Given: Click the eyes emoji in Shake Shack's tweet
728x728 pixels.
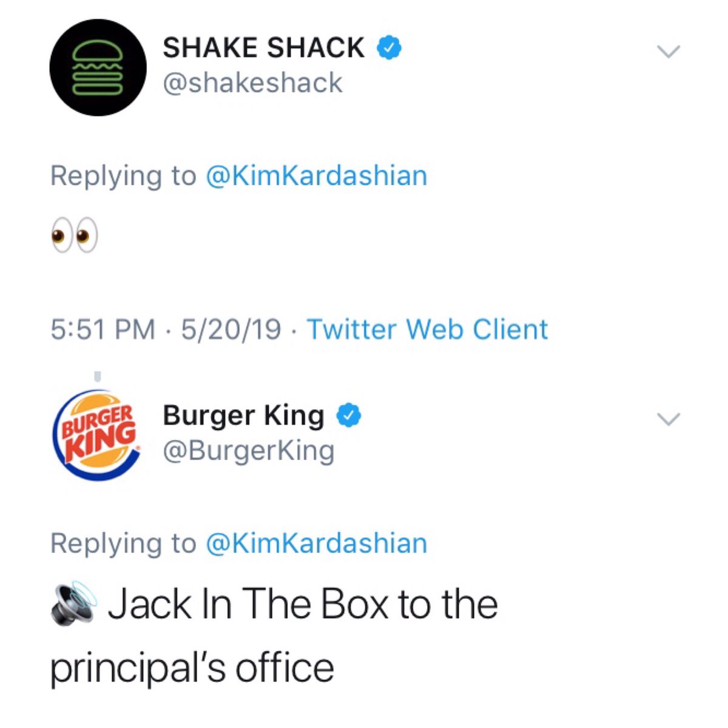Looking at the screenshot, I should tap(74, 235).
